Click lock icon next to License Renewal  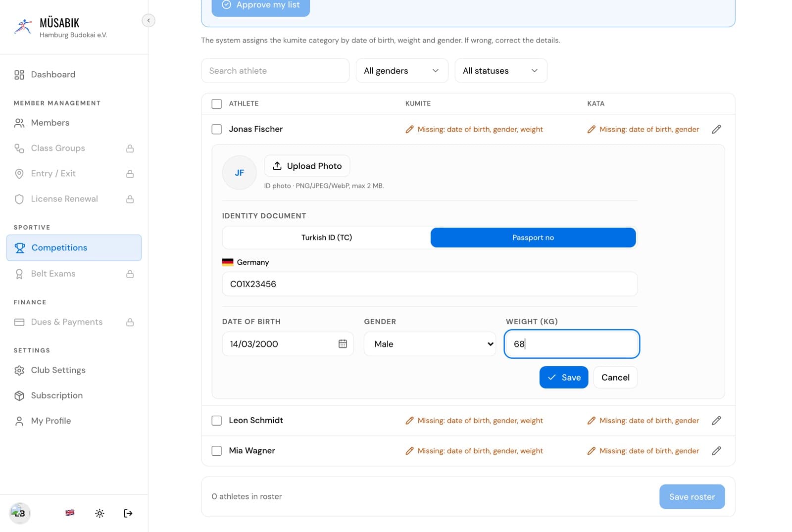tap(130, 199)
